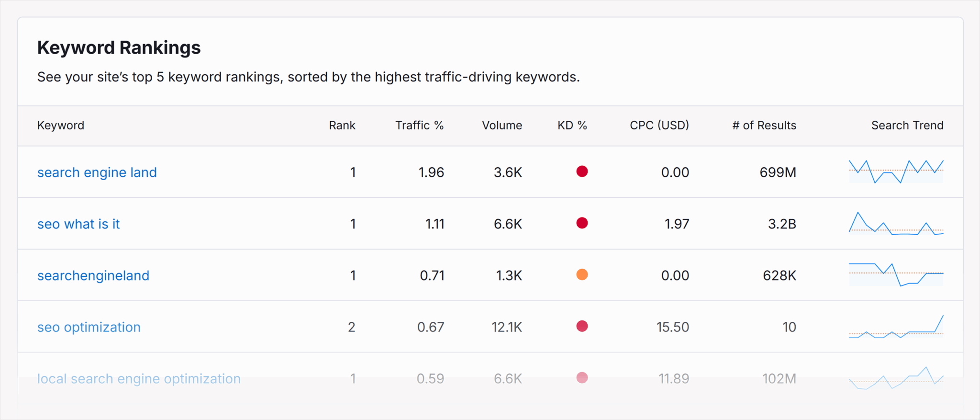Viewport: 980px width, 420px height.
Task: Click the KD % column header
Action: [572, 125]
